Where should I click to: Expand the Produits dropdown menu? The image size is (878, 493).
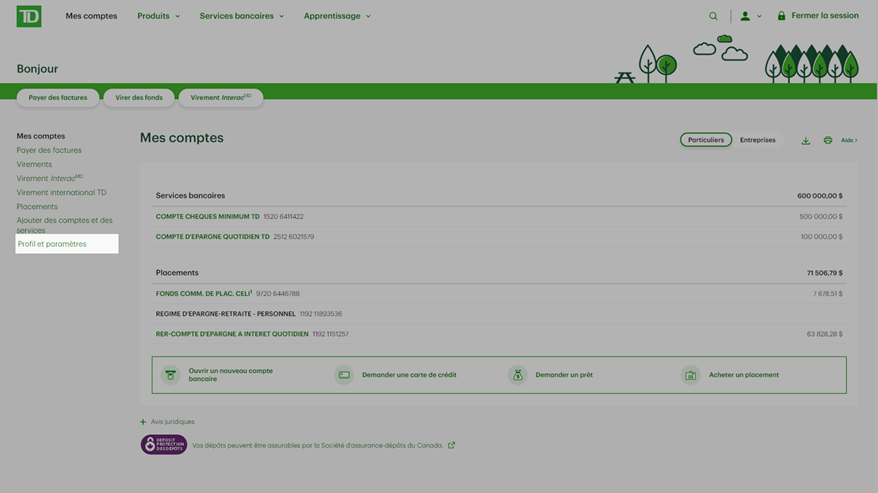(158, 16)
